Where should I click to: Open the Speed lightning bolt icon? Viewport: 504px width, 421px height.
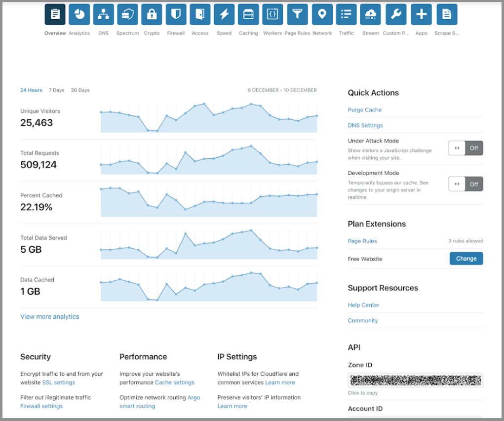pyautogui.click(x=224, y=14)
